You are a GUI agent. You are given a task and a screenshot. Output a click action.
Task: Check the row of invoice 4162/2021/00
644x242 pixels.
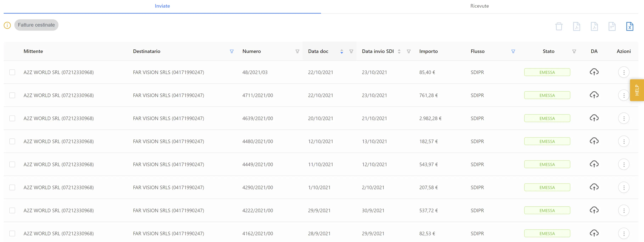click(12, 233)
